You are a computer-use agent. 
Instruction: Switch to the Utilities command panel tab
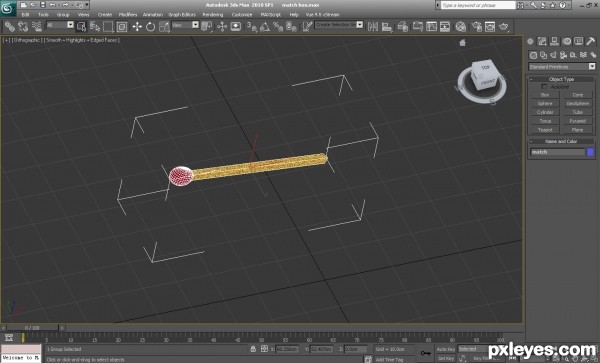pos(590,41)
